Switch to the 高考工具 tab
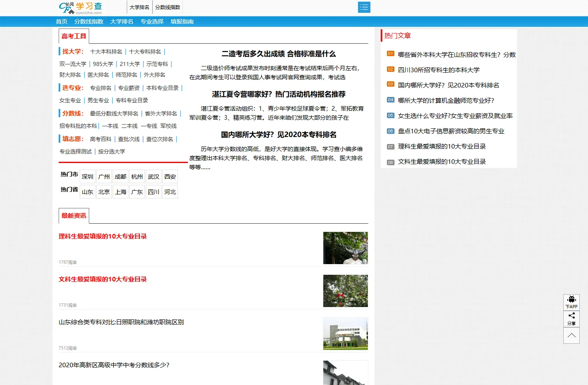 coord(74,36)
